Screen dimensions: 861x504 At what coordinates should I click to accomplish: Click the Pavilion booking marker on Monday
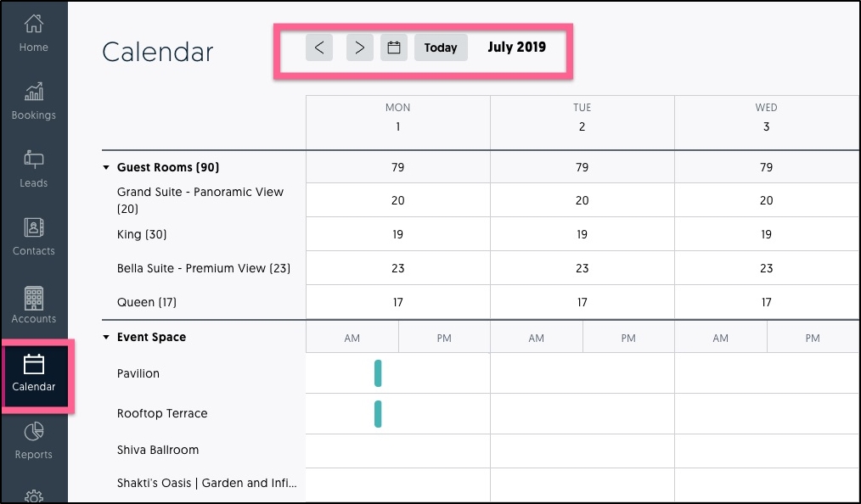(378, 373)
